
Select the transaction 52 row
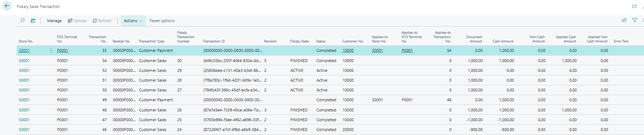[330, 70]
